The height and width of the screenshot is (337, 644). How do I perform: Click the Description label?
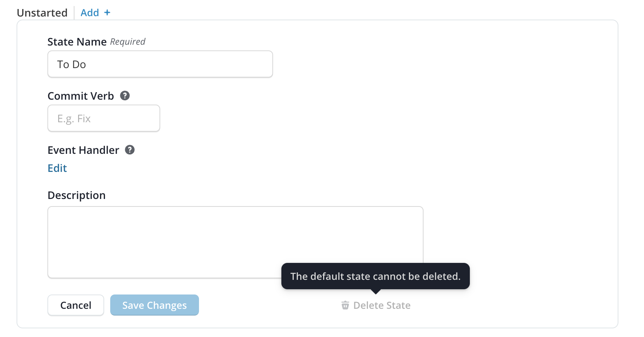point(76,195)
